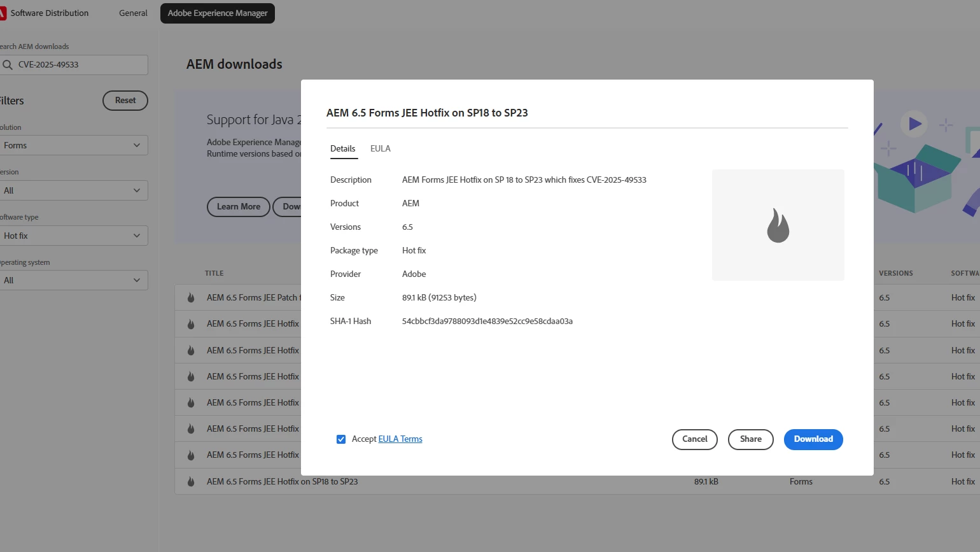
Task: Click the SHA-1 hash value text
Action: point(487,322)
